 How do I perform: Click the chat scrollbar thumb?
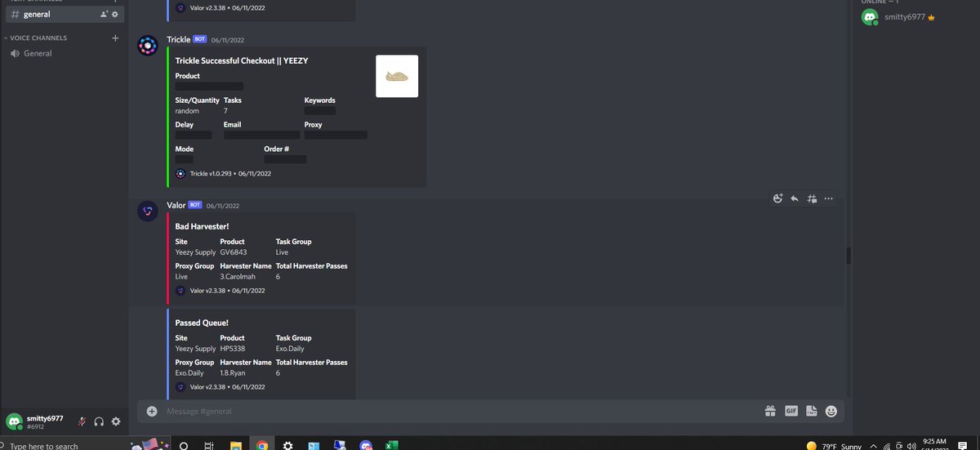(x=849, y=256)
